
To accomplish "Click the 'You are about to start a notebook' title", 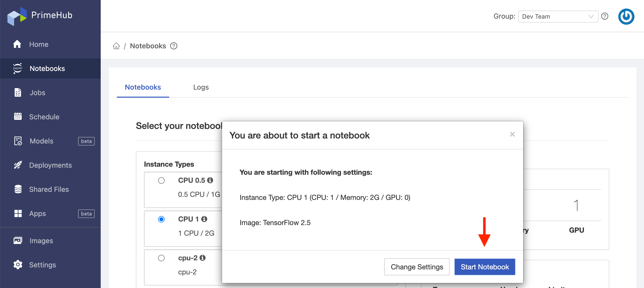I will tap(300, 135).
